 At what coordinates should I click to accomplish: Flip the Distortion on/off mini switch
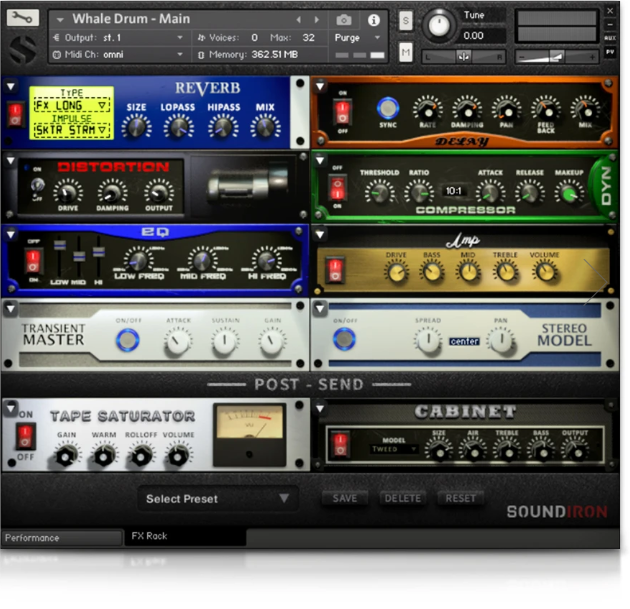[x=37, y=186]
